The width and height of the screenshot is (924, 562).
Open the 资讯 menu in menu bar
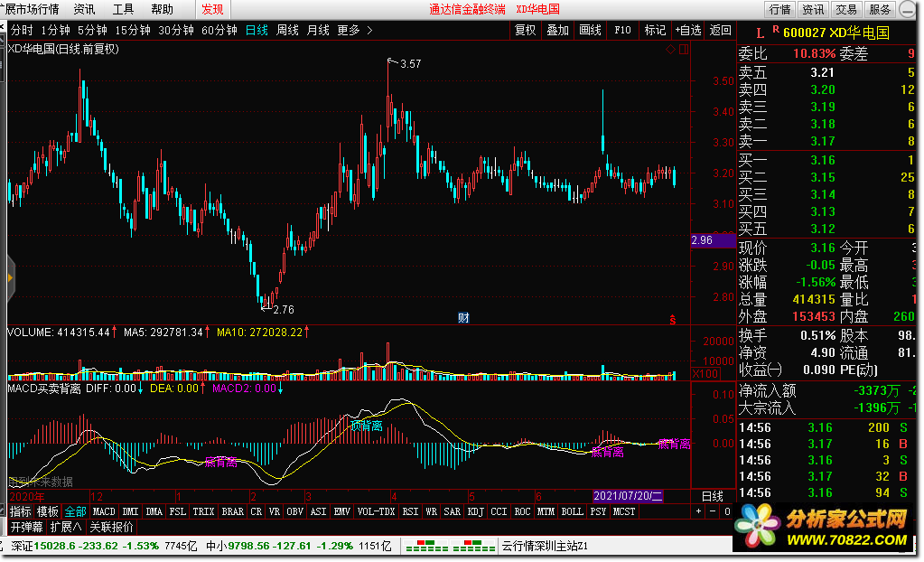[84, 9]
